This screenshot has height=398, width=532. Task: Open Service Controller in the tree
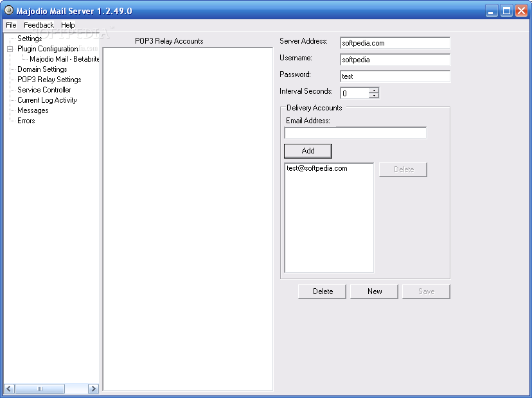coord(44,90)
